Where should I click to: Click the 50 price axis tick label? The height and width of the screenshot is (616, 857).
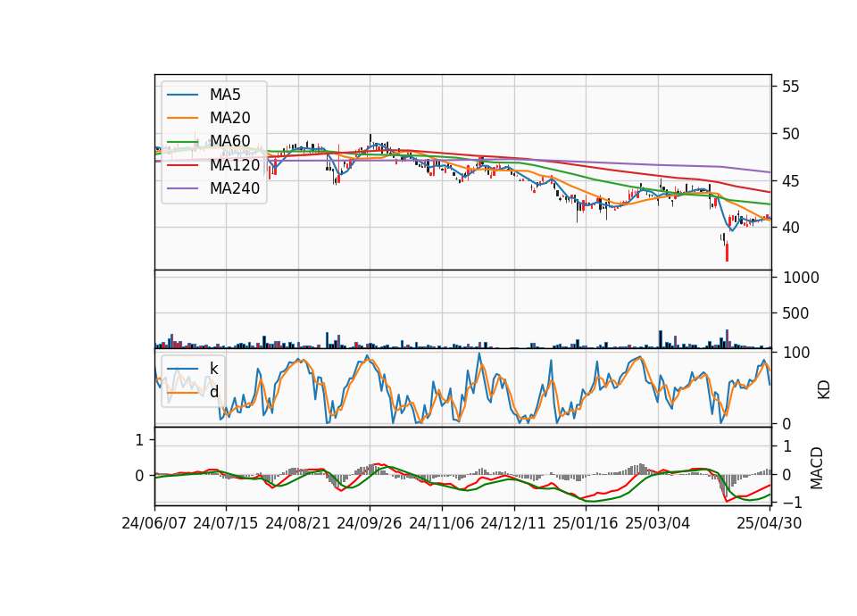790,133
